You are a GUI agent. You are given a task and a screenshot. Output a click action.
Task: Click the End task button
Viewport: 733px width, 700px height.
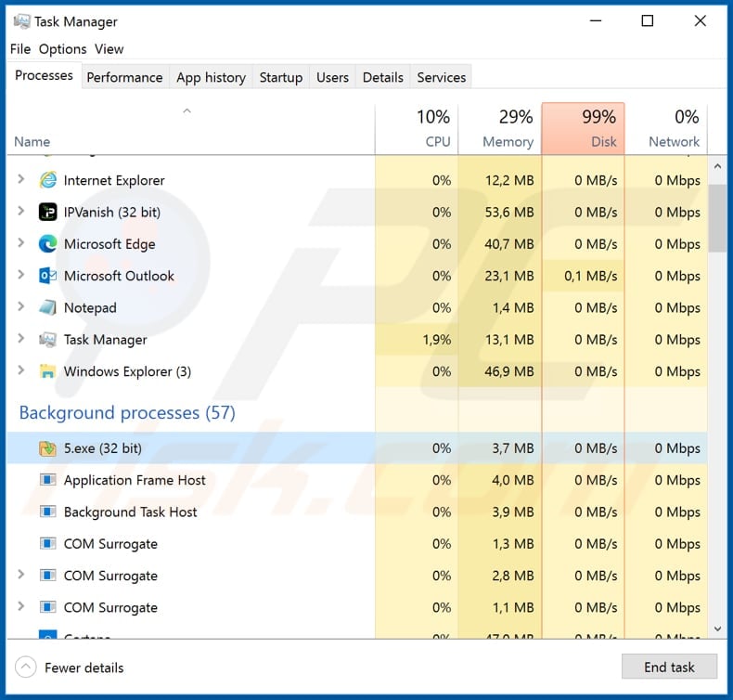pyautogui.click(x=669, y=667)
